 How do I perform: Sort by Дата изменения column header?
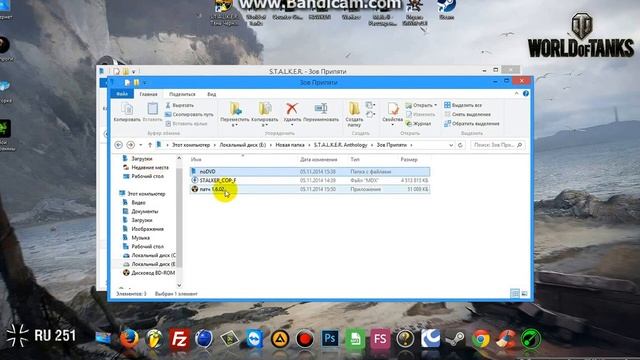coord(318,160)
